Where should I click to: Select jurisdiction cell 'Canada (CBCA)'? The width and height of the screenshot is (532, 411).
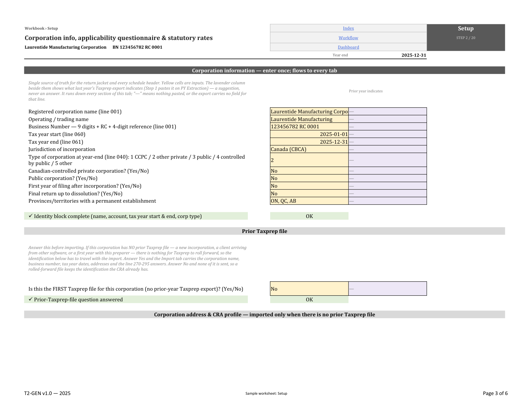(309, 149)
